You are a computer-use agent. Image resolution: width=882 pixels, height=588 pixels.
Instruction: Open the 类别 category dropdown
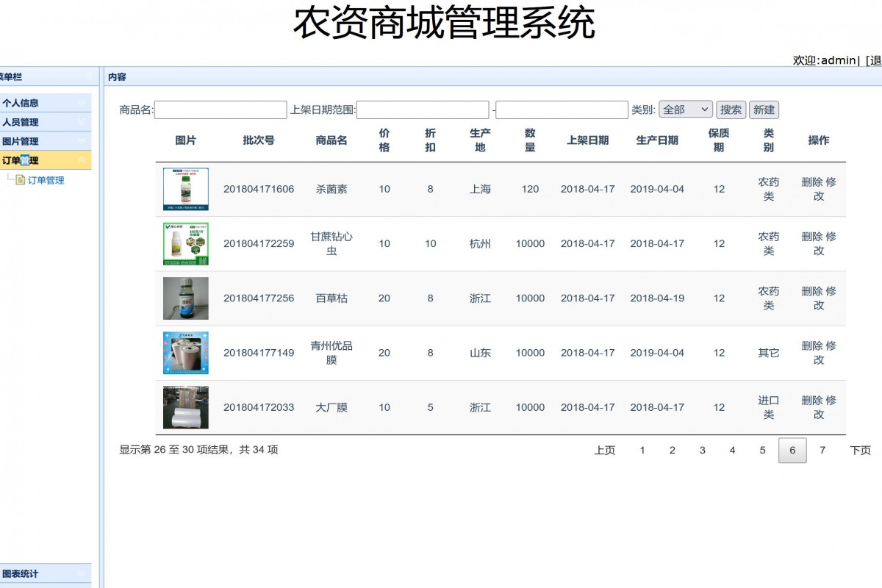[x=686, y=109]
